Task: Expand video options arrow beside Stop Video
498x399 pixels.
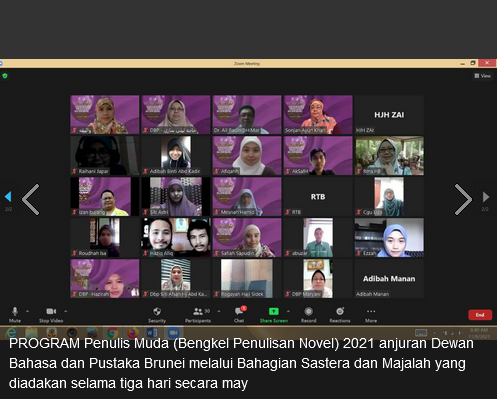Action: pyautogui.click(x=66, y=311)
